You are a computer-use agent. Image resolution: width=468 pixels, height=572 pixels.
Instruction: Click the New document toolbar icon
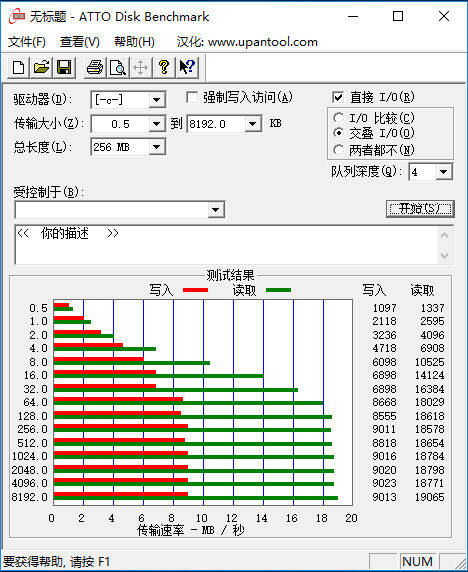click(18, 68)
